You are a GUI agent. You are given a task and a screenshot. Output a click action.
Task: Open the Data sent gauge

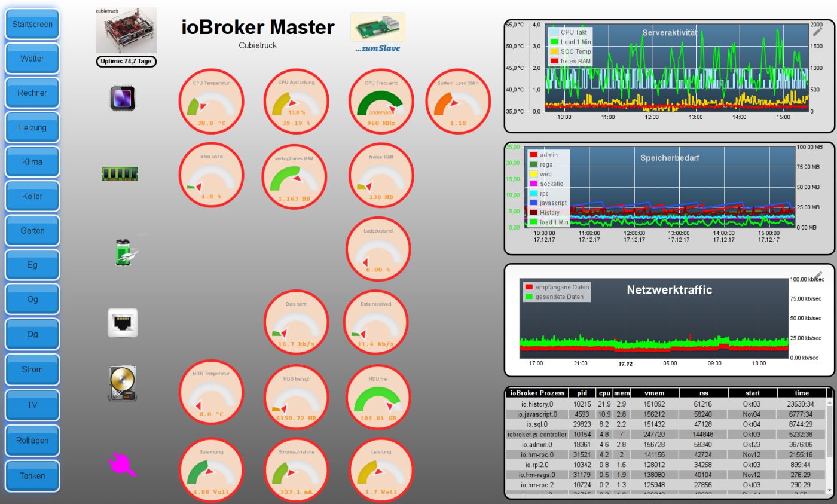(x=297, y=323)
